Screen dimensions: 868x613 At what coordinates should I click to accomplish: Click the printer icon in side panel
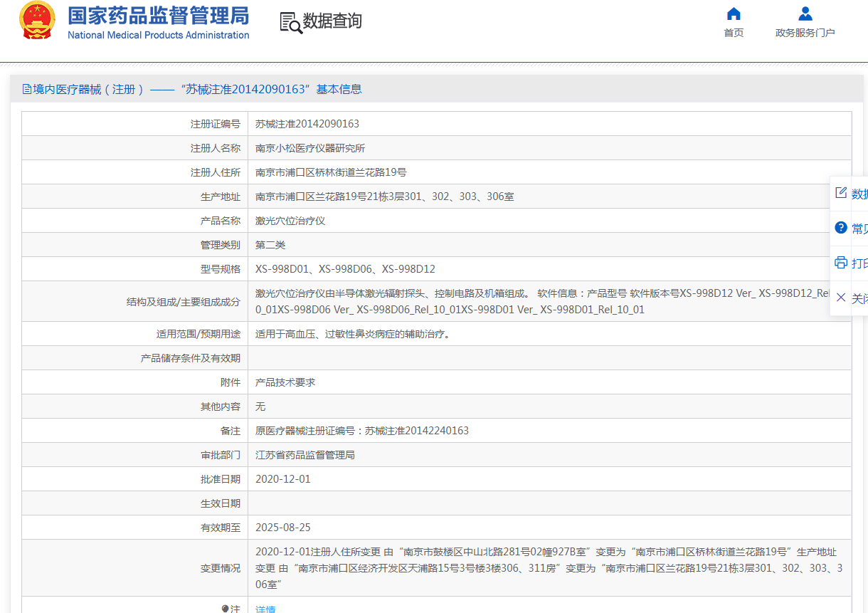pos(840,263)
